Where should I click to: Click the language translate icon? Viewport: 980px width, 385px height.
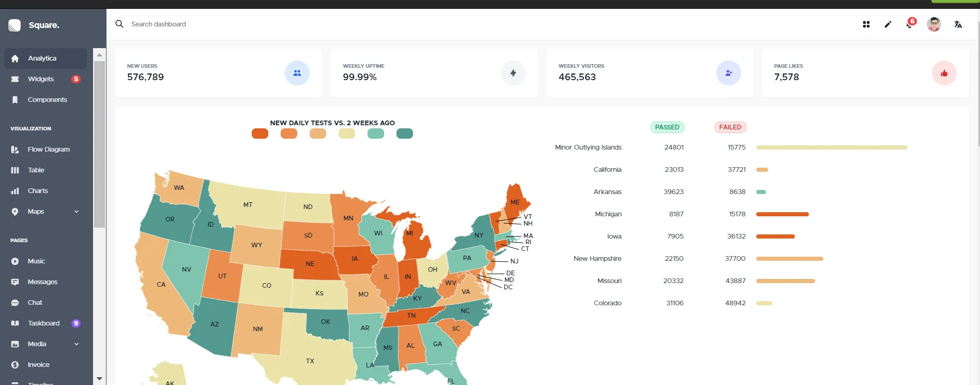[x=958, y=24]
